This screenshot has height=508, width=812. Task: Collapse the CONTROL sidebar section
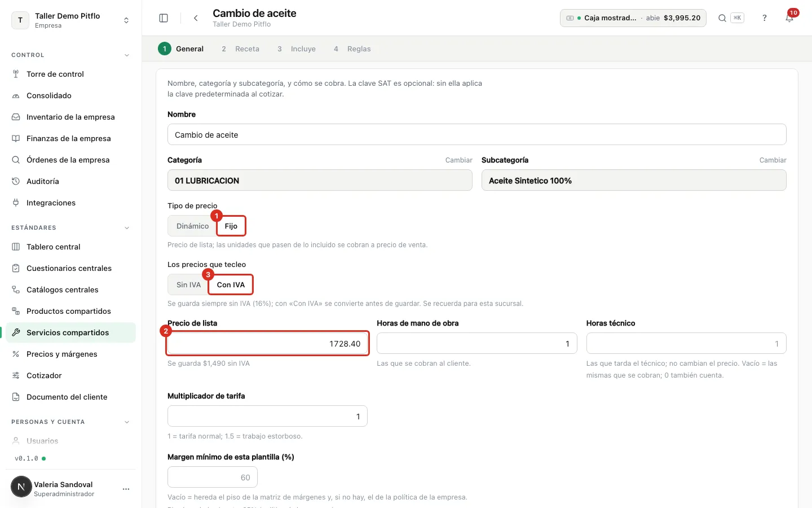pyautogui.click(x=127, y=55)
